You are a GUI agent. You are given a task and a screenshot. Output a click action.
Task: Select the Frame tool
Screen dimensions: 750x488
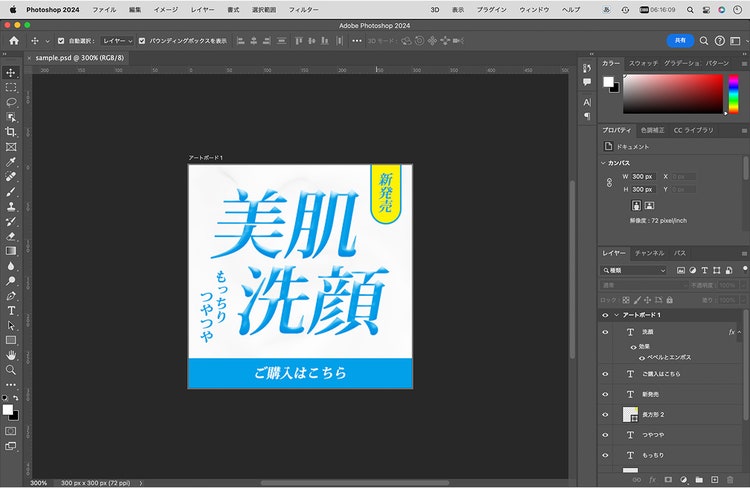pyautogui.click(x=11, y=147)
